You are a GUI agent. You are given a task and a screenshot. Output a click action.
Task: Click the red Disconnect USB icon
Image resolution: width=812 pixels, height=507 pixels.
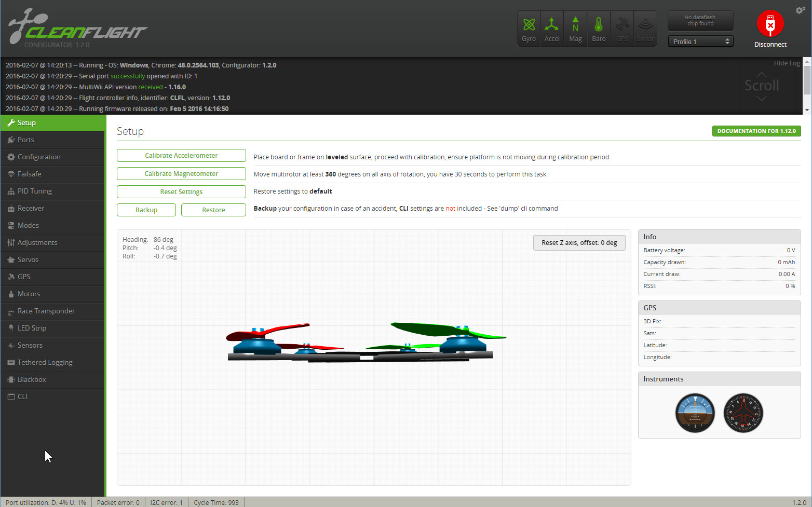point(770,23)
